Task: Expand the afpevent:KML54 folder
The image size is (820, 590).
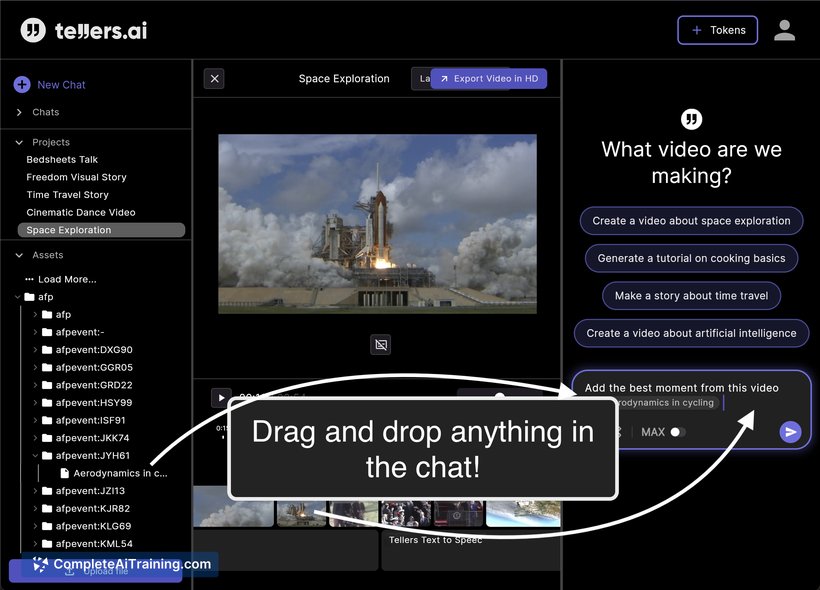Action: pos(35,544)
